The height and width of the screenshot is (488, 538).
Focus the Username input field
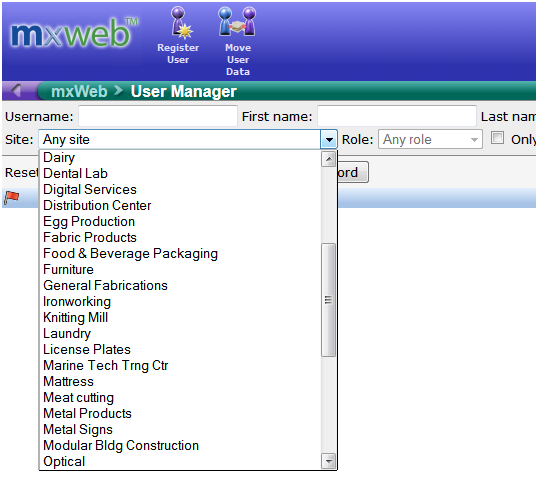[x=158, y=116]
